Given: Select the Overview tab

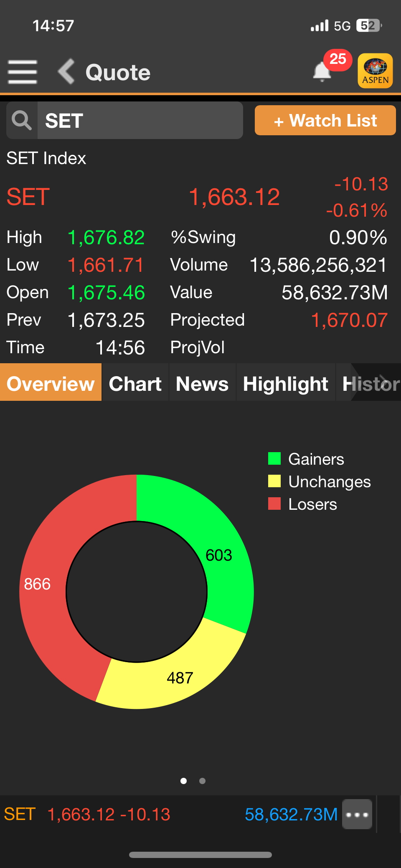Looking at the screenshot, I should (x=51, y=382).
